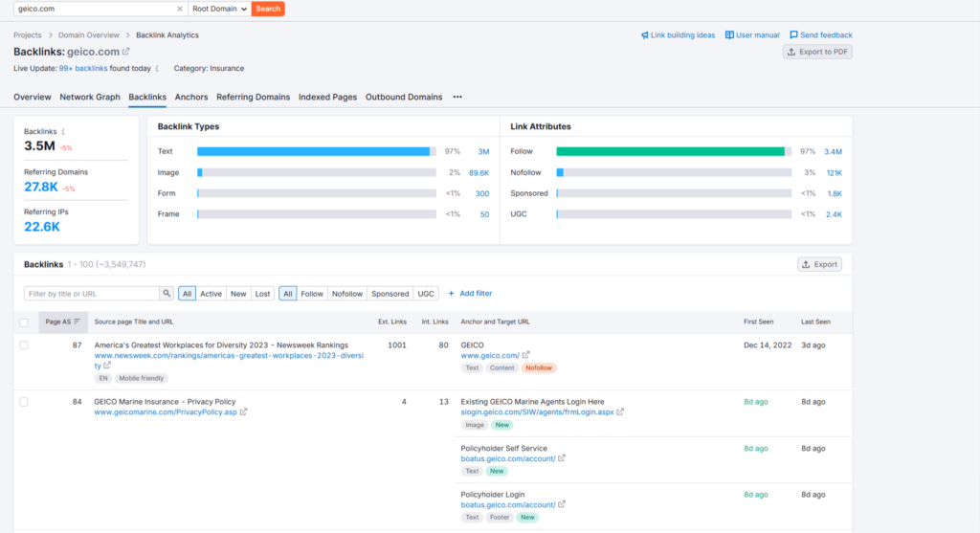Click plus icon of Add filter

pyautogui.click(x=452, y=293)
